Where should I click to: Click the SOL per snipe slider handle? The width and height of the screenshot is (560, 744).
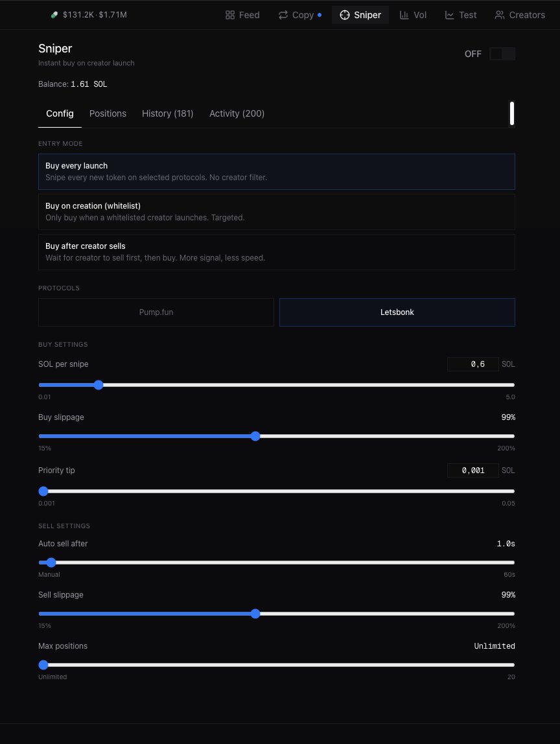[x=99, y=385]
